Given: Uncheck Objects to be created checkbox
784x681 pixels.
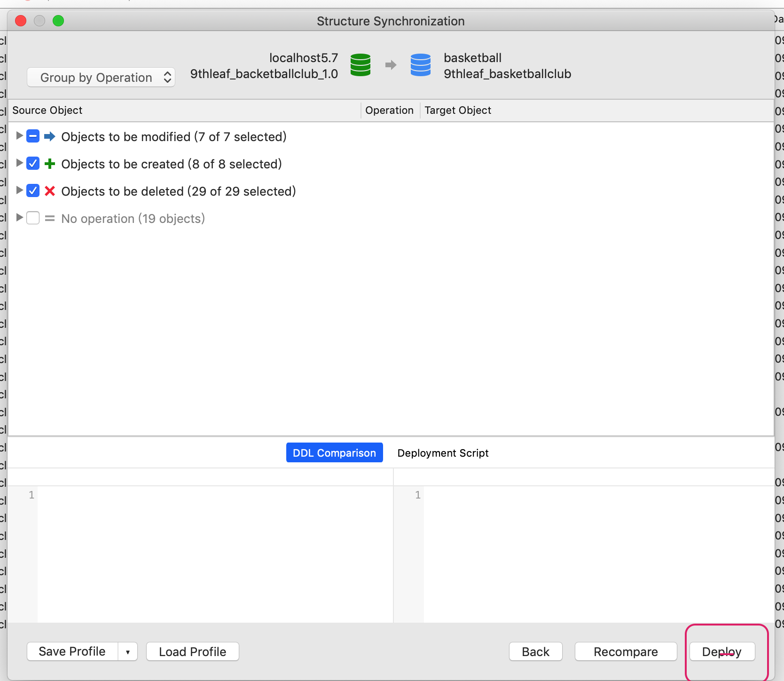Looking at the screenshot, I should pyautogui.click(x=33, y=163).
